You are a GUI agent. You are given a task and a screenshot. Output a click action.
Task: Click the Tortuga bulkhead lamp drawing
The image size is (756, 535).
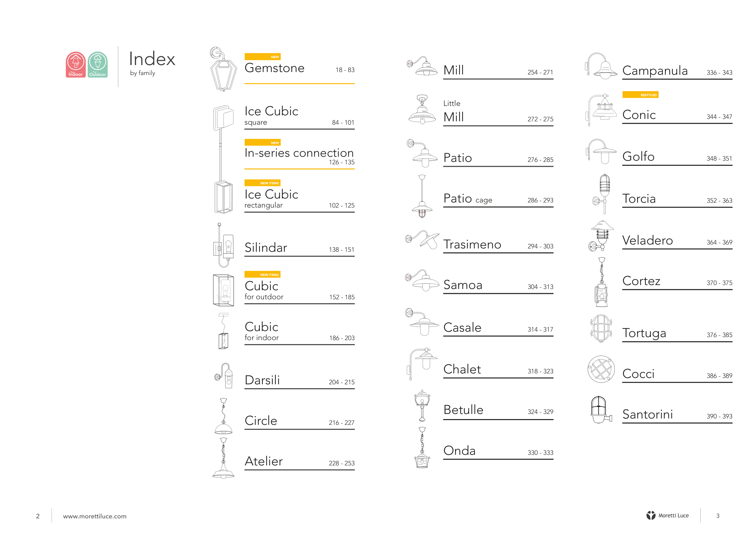(x=601, y=328)
